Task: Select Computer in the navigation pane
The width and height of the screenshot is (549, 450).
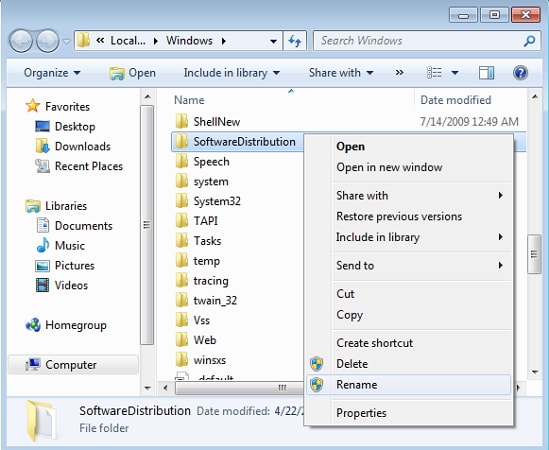Action: pos(74,365)
